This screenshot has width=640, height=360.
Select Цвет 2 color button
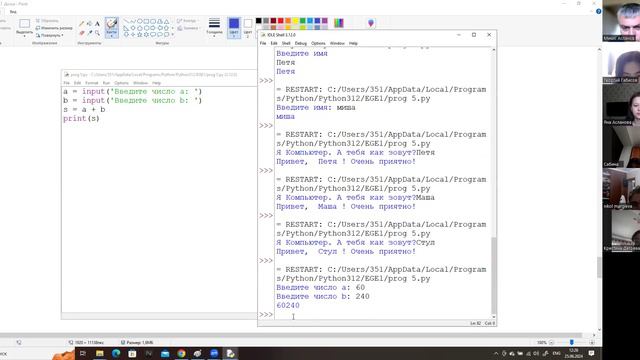(248, 27)
